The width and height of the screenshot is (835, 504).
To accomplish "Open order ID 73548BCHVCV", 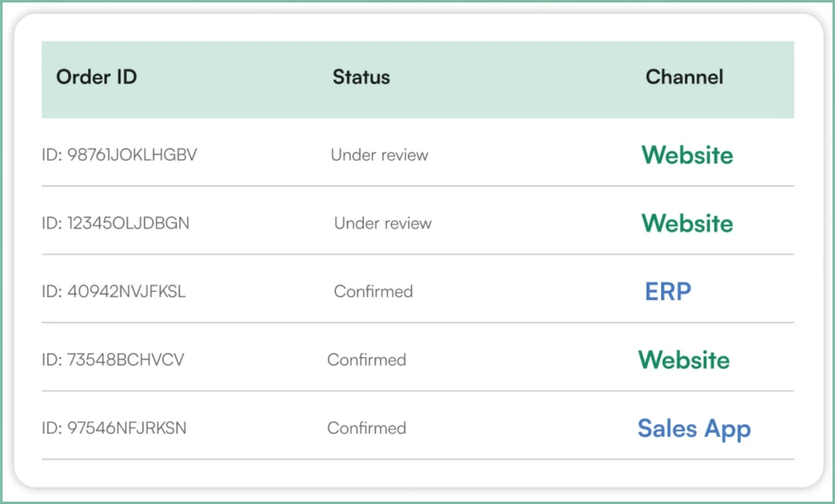I will click(113, 360).
